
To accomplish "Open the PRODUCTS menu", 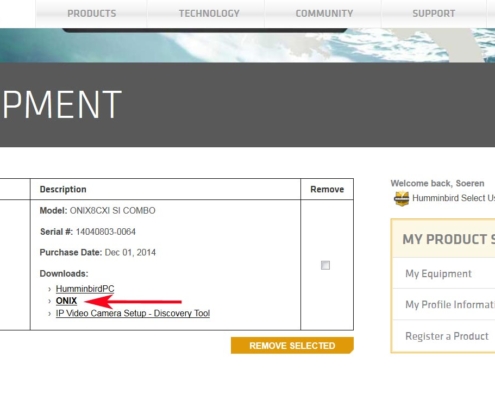I will pos(92,14).
